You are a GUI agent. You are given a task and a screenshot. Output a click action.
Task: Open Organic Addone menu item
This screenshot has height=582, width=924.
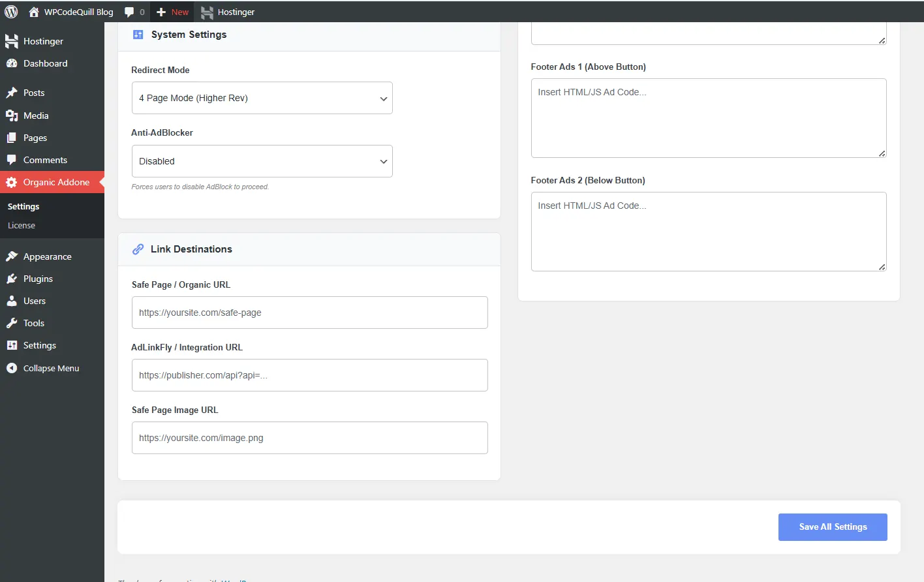pyautogui.click(x=56, y=182)
